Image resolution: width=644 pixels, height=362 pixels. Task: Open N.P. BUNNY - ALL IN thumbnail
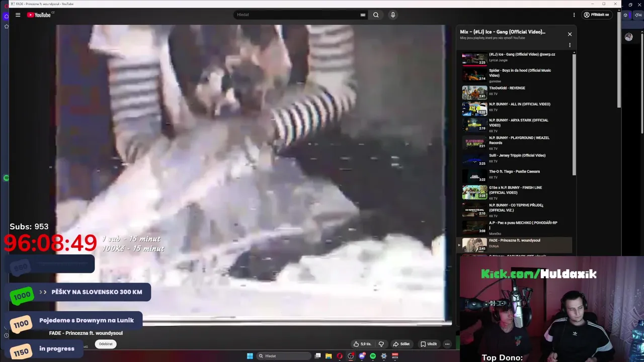474,109
